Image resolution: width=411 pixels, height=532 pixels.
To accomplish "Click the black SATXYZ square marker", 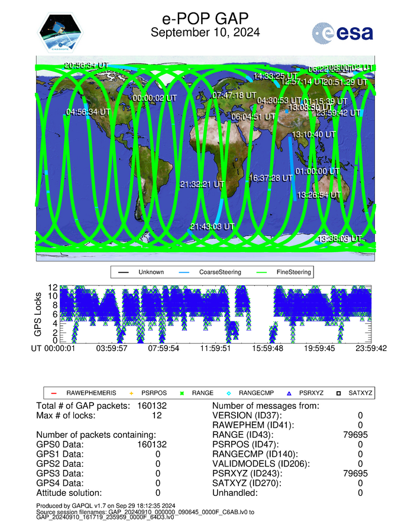I will tap(339, 393).
